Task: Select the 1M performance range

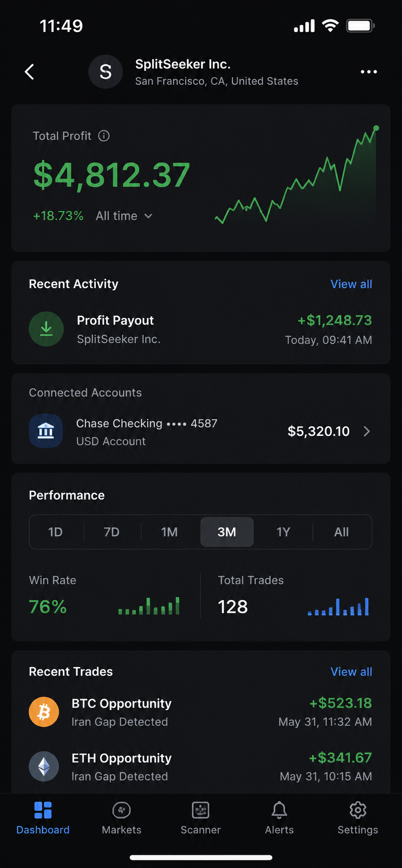Action: pos(170,532)
